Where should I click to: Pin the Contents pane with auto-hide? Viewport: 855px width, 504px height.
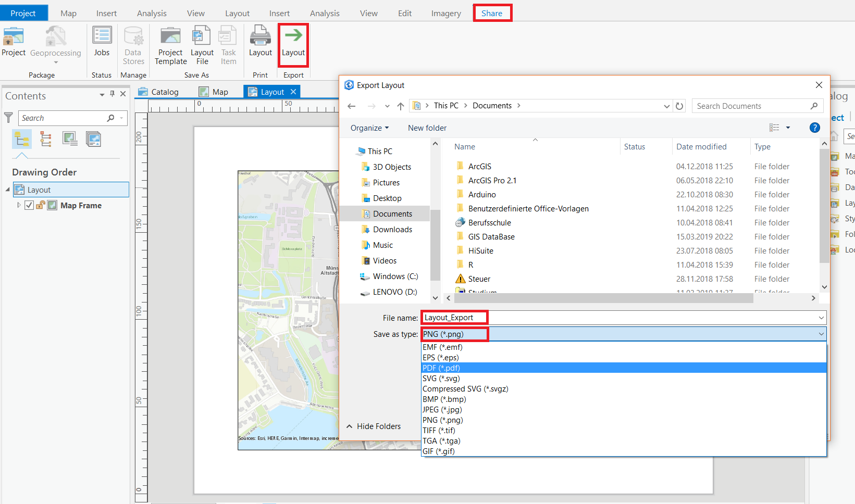click(x=112, y=94)
